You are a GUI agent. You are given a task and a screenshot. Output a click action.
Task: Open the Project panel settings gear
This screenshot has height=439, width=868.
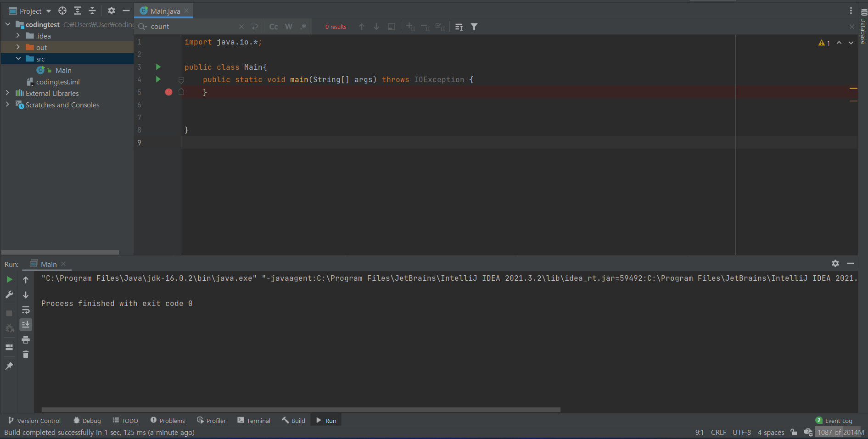pos(111,11)
